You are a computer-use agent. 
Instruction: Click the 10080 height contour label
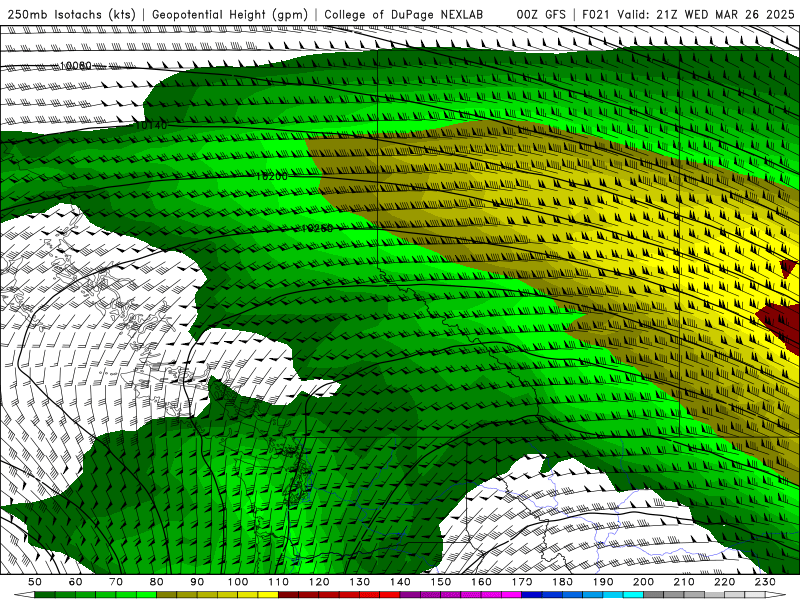tap(76, 66)
